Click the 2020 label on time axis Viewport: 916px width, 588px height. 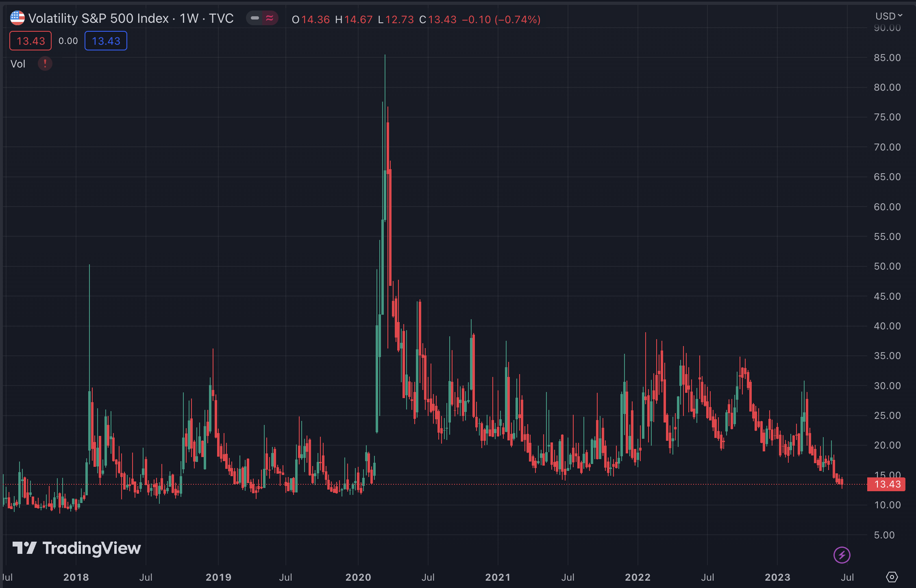[x=358, y=577]
